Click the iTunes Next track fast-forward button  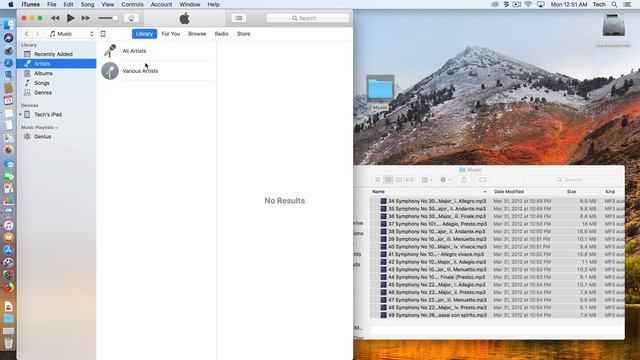pos(85,18)
